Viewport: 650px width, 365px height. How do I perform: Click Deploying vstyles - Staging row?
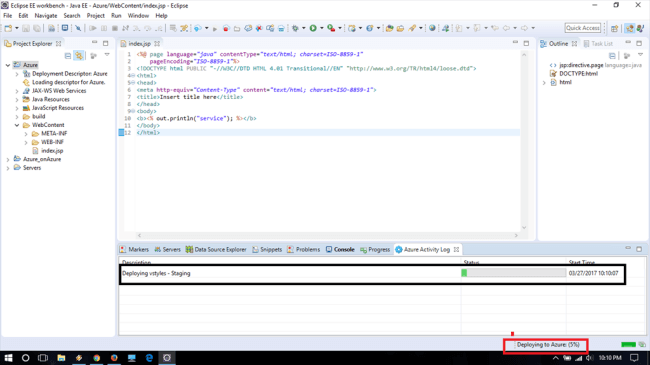(x=372, y=273)
